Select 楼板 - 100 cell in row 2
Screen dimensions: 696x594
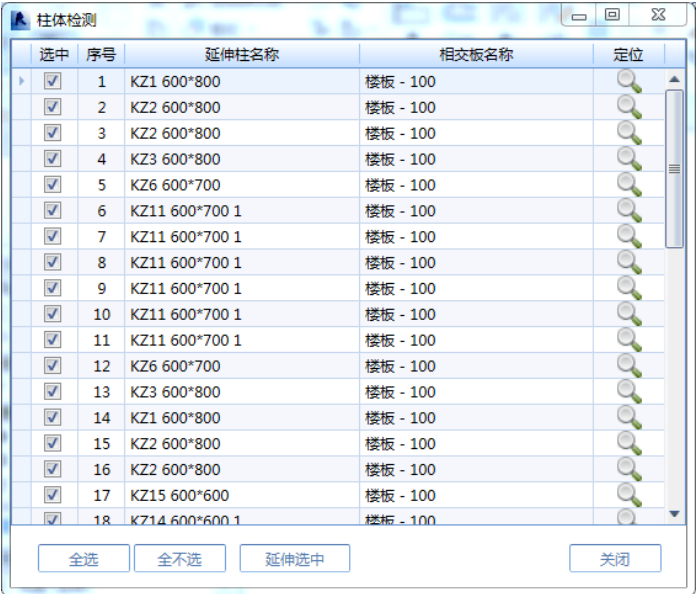click(x=476, y=107)
